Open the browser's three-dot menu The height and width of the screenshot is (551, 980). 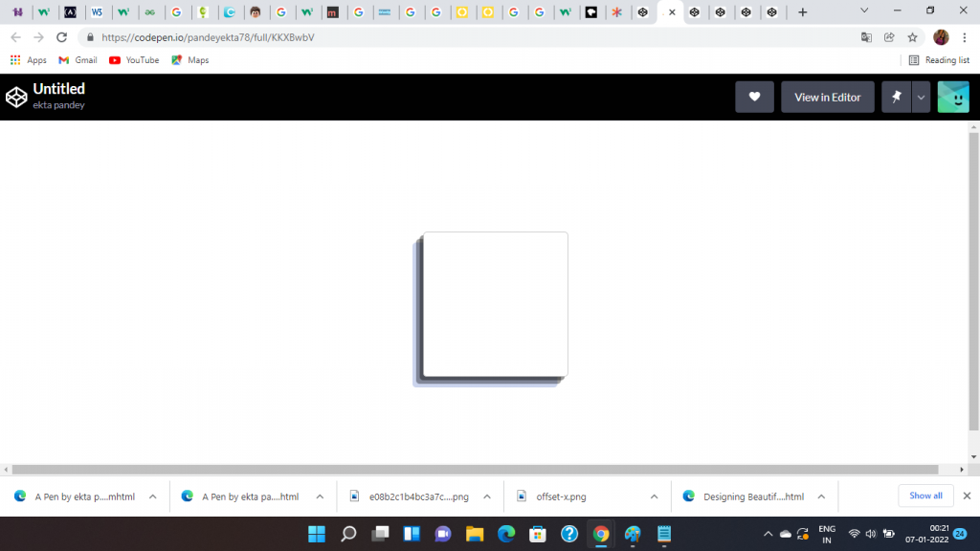pyautogui.click(x=965, y=37)
